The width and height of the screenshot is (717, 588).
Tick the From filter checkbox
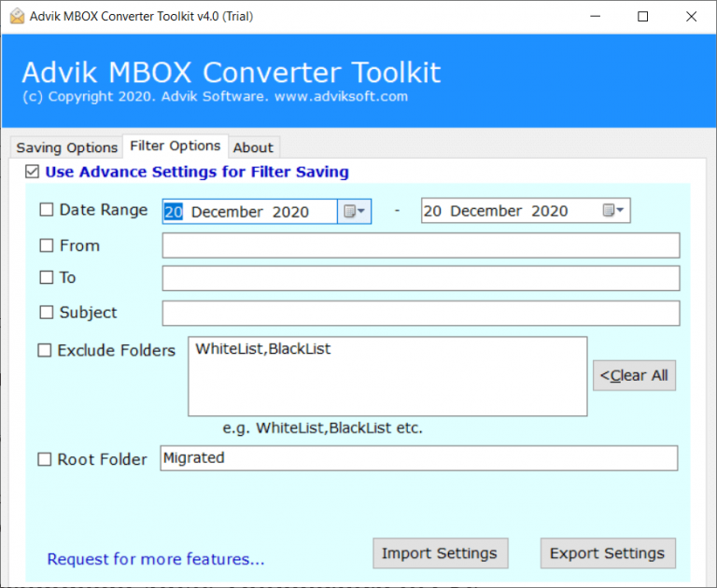47,245
